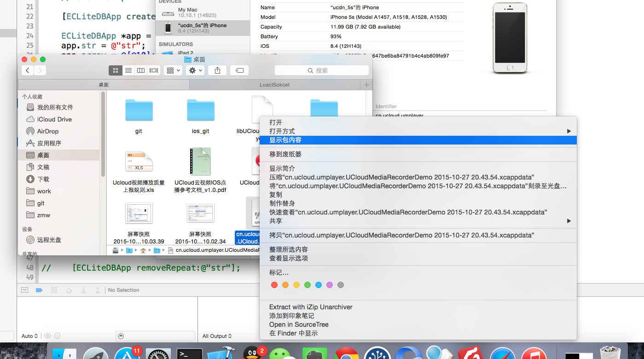
Task: Go forward in Finder window
Action: click(x=40, y=70)
